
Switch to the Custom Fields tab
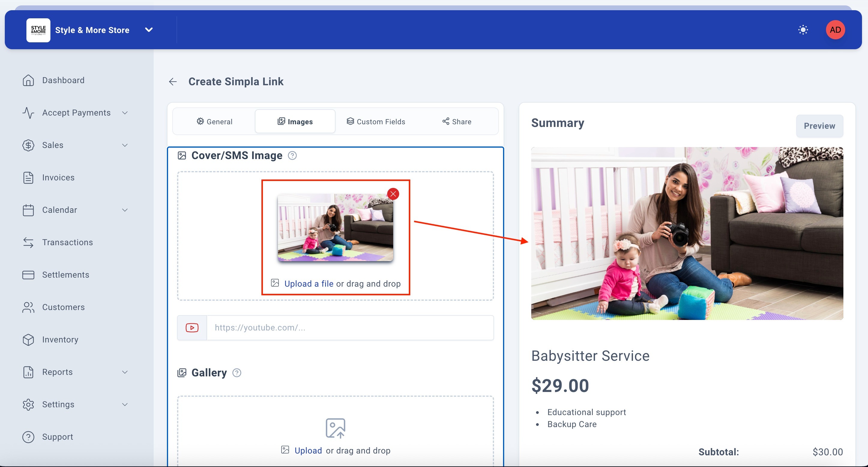(376, 122)
